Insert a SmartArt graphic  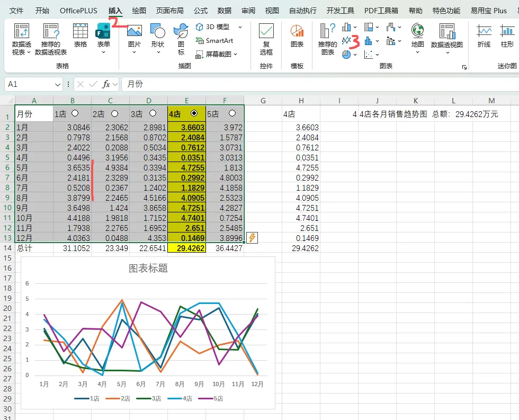pos(214,41)
